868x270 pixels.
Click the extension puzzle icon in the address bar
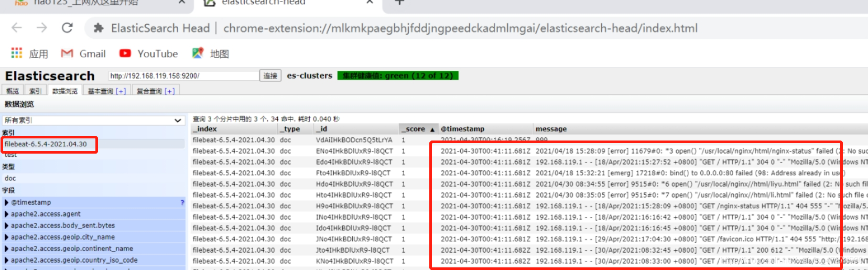99,28
